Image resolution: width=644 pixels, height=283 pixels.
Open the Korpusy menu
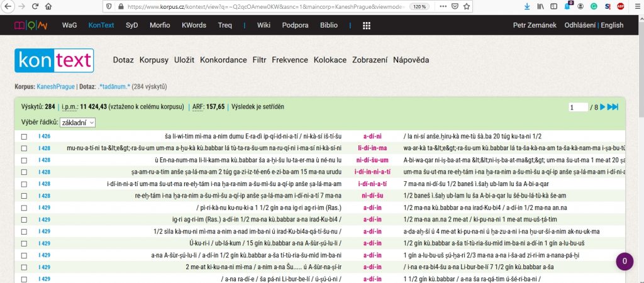[154, 60]
